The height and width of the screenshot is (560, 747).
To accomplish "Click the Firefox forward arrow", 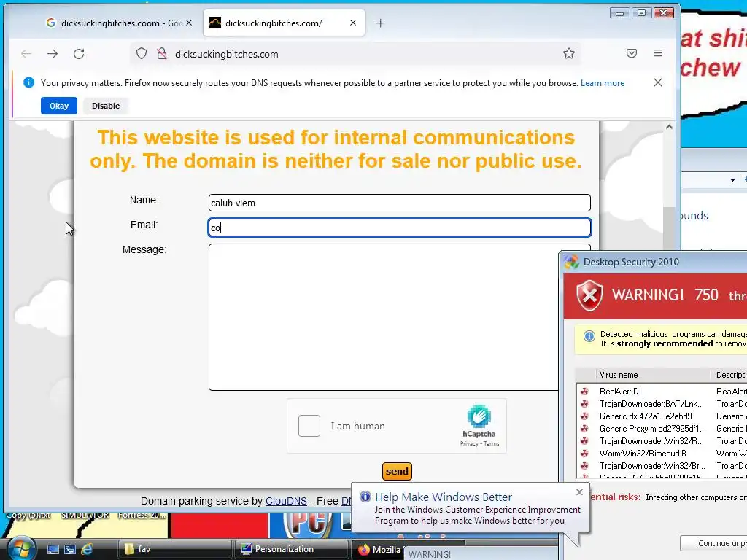I will pos(53,54).
